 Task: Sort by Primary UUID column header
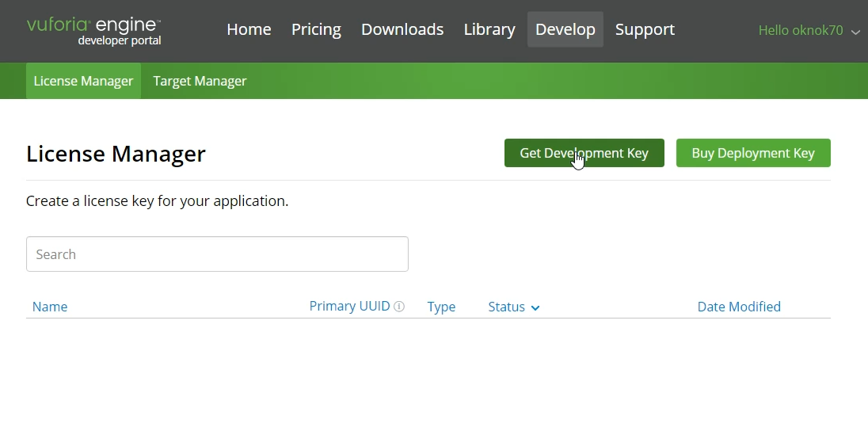[349, 306]
